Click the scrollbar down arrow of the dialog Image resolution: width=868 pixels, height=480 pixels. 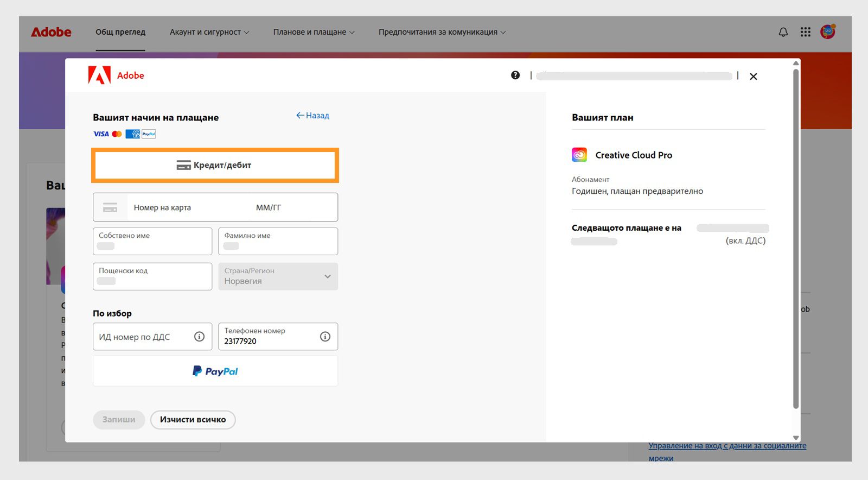point(796,438)
